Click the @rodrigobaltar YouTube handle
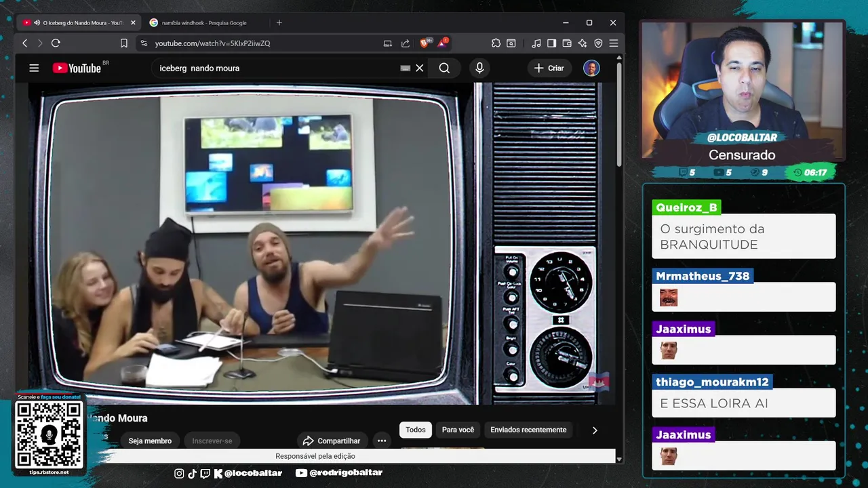 point(347,473)
